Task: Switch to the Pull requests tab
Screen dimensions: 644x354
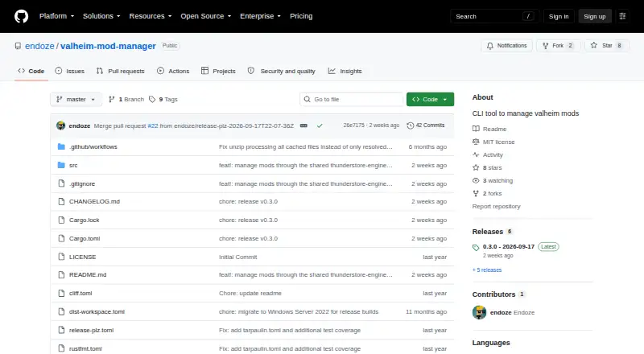Action: pyautogui.click(x=120, y=71)
